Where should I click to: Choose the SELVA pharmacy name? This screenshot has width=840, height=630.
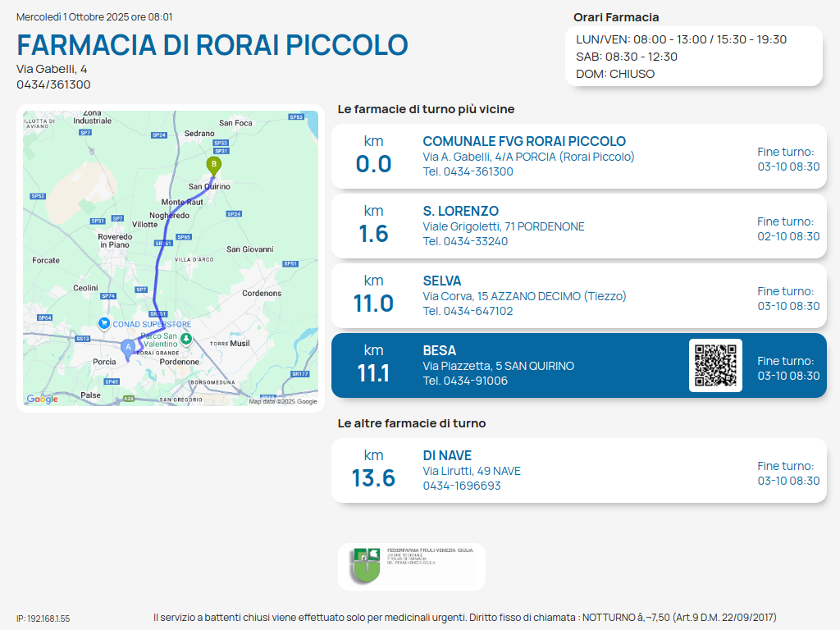[x=441, y=281]
